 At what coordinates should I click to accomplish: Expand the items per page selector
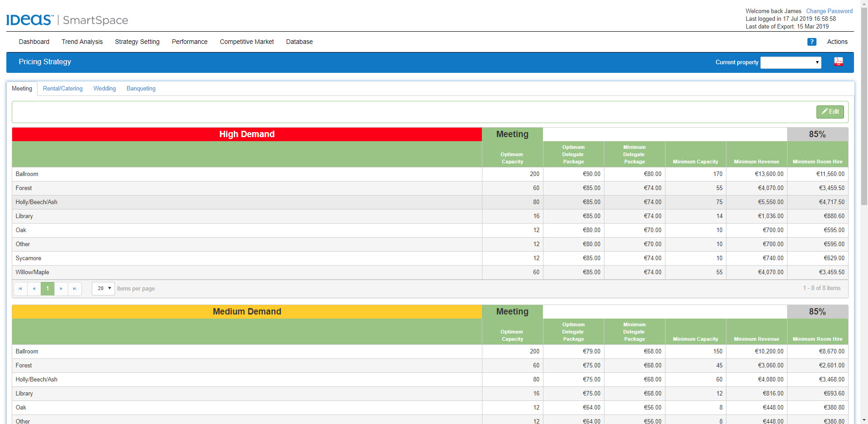pos(103,289)
